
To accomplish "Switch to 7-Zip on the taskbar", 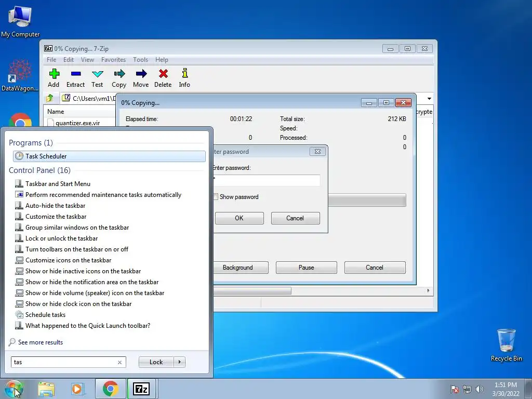I will tap(141, 389).
